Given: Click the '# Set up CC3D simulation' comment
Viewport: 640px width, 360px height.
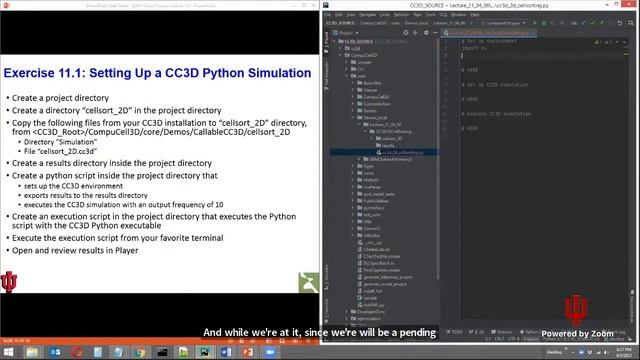Looking at the screenshot, I should tap(495, 84).
